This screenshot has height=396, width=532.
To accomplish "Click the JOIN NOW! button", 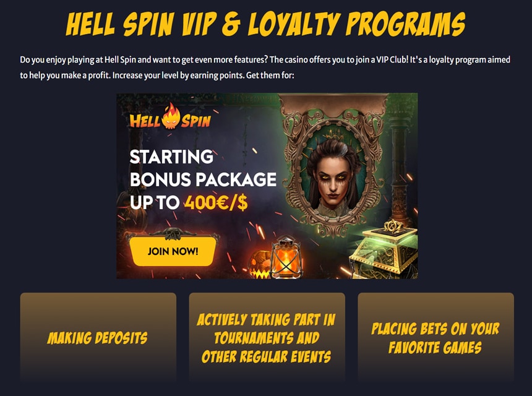I will (173, 251).
